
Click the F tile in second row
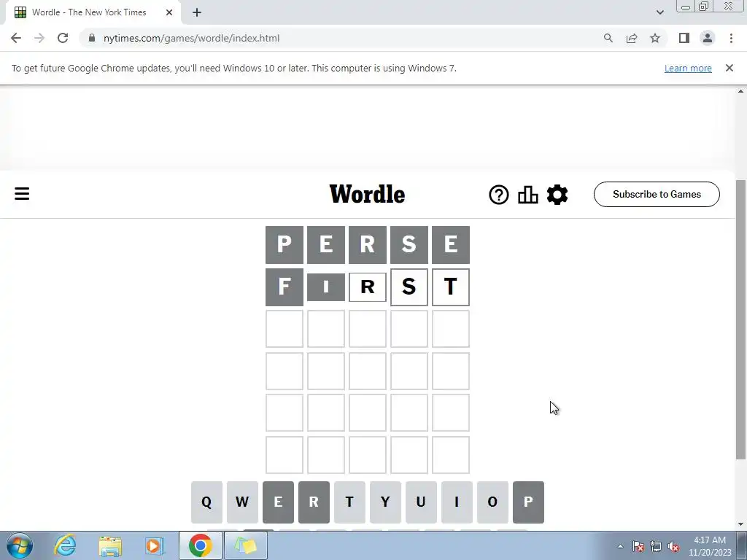[285, 287]
